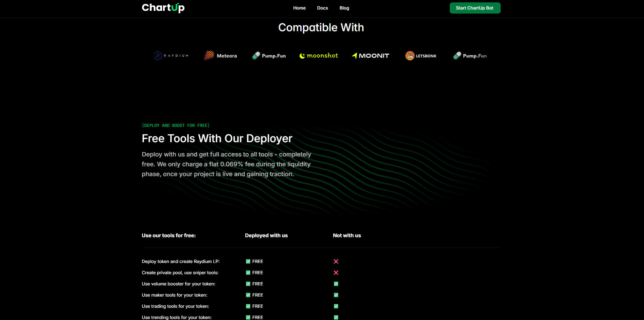Screen dimensions: 644x320
Task: Click Not-with-us checkmark for trading tools
Action: [x=336, y=306]
